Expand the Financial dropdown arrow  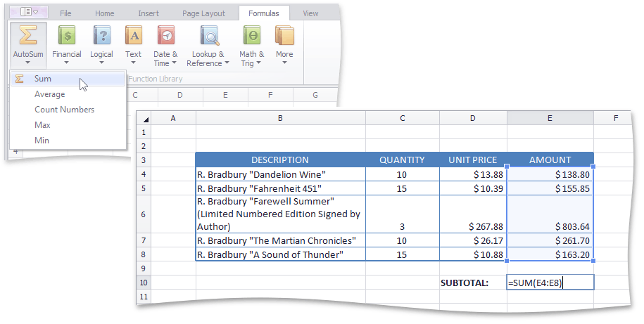[x=66, y=63]
